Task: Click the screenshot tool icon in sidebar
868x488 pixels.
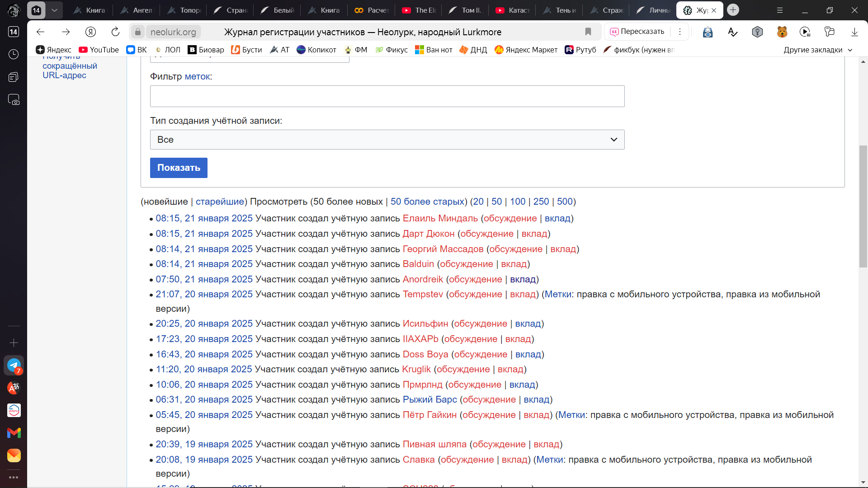Action: click(14, 99)
